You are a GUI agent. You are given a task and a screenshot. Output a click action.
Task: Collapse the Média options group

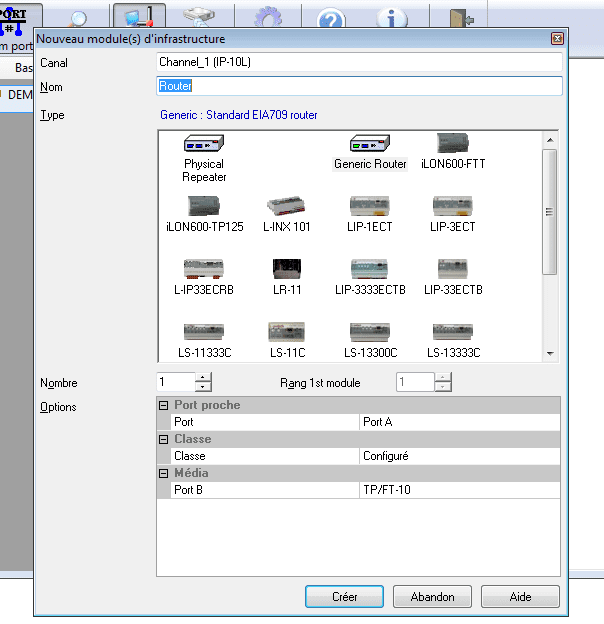(164, 474)
